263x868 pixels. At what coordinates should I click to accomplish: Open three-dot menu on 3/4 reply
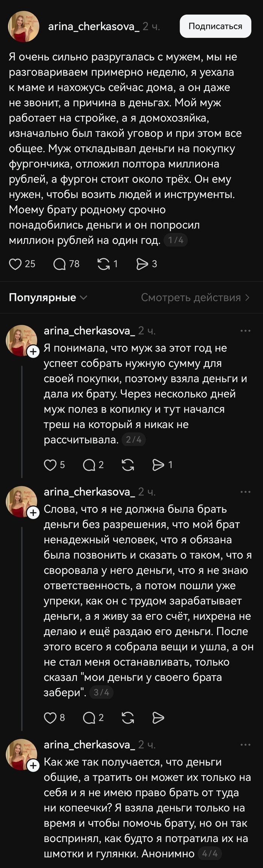245,492
